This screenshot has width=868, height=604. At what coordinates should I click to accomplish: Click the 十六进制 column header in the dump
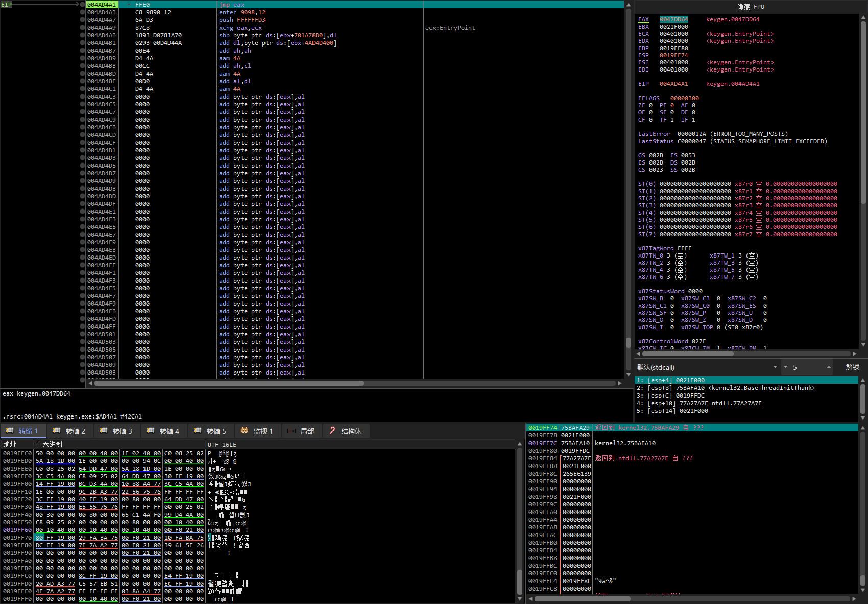(119, 445)
